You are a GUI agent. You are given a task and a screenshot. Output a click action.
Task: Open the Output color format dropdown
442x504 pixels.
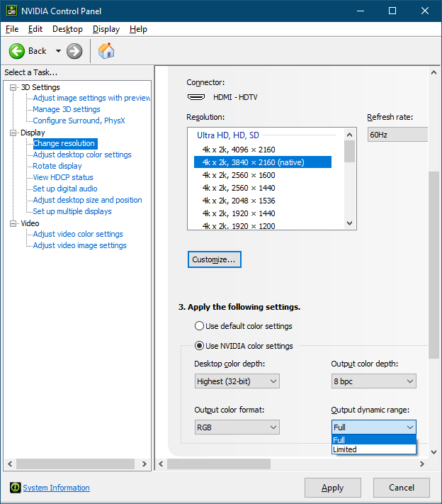tap(237, 427)
